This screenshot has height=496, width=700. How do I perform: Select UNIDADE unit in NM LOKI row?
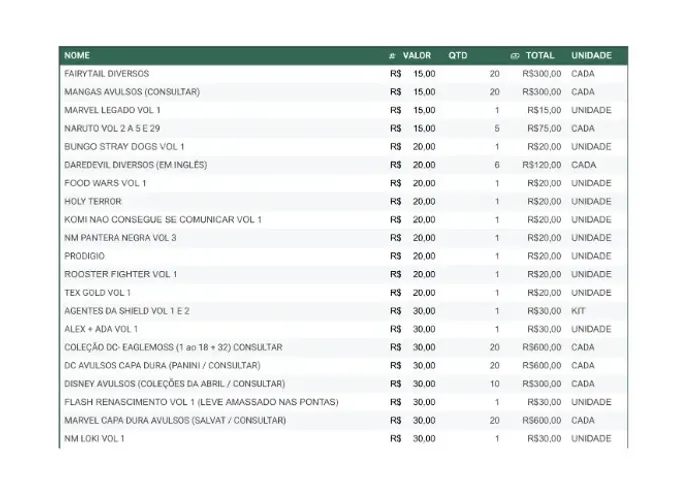pos(591,439)
